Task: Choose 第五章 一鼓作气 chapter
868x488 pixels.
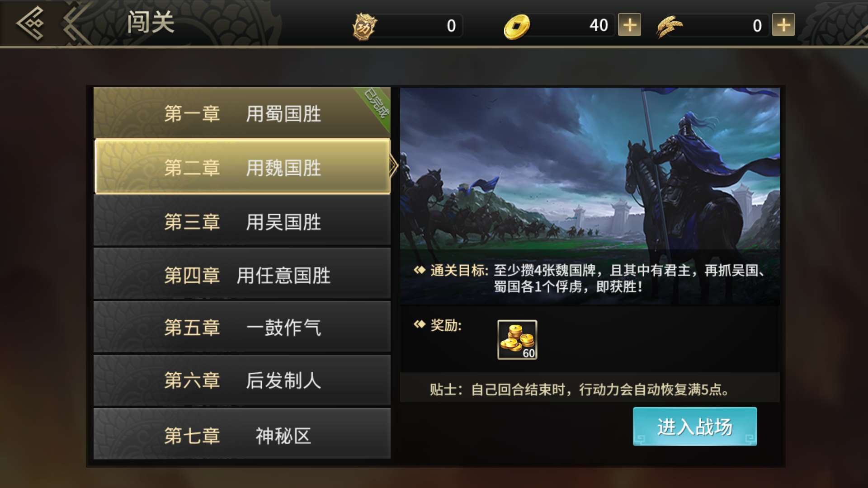Action: (x=242, y=327)
